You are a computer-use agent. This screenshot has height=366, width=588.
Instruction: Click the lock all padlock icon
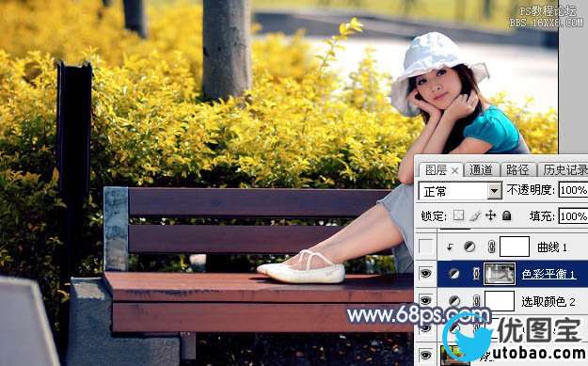click(x=507, y=215)
